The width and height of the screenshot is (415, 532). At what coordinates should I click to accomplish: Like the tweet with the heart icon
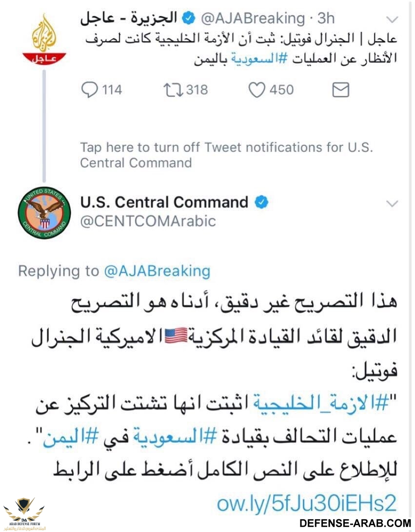click(x=257, y=90)
